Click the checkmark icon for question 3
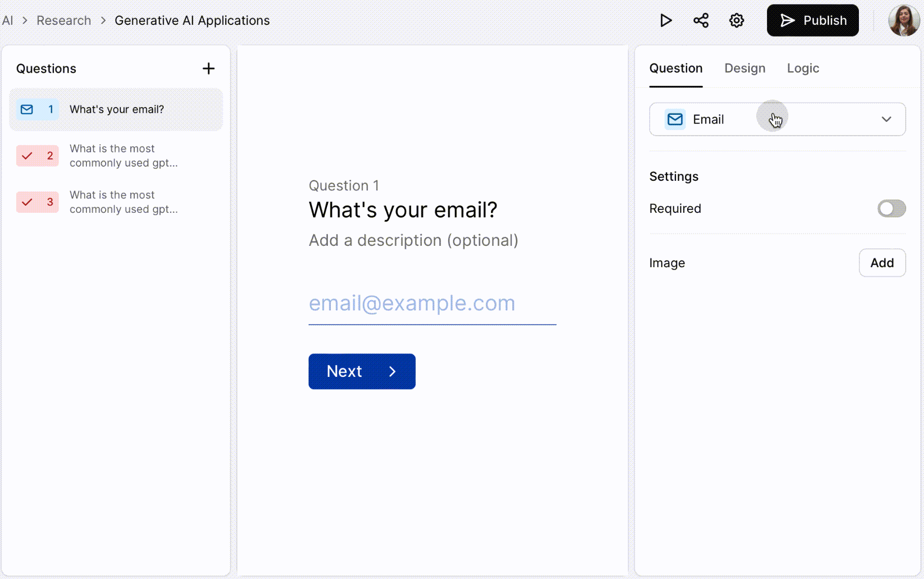This screenshot has height=579, width=924. pos(27,202)
